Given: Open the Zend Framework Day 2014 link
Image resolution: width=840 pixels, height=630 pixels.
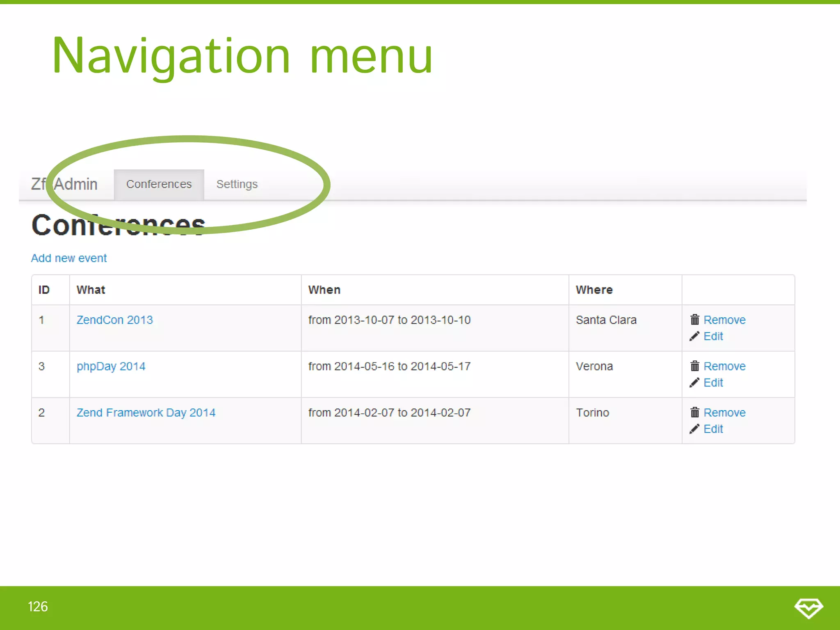Looking at the screenshot, I should 146,413.
